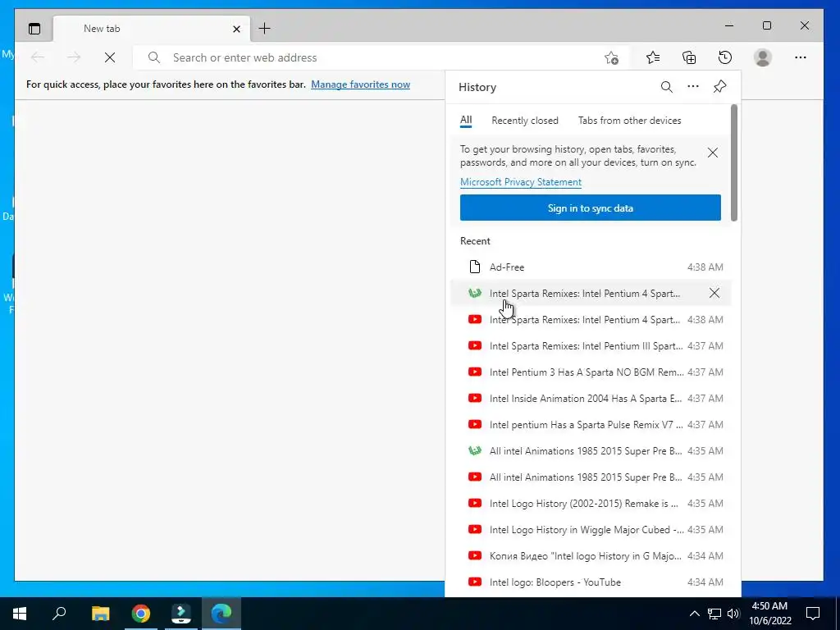Open Копия Видео Intel logo History entry

pos(591,555)
